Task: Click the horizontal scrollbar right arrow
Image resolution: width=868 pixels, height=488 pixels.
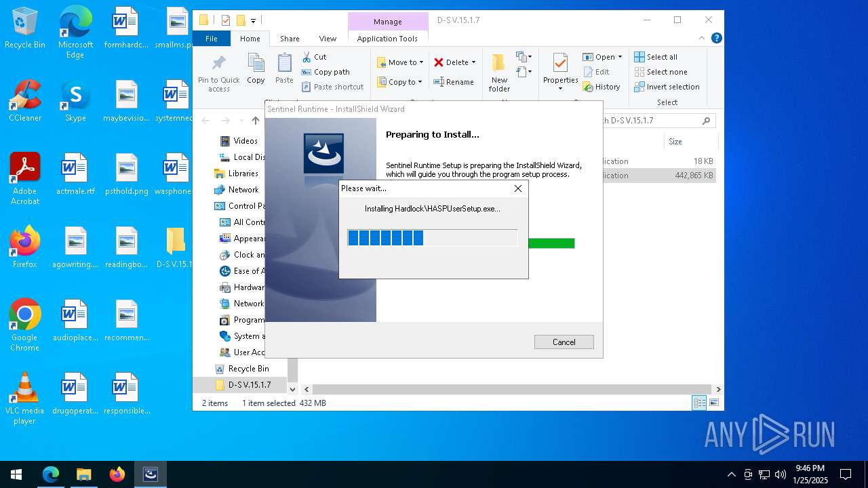Action: pyautogui.click(x=718, y=389)
